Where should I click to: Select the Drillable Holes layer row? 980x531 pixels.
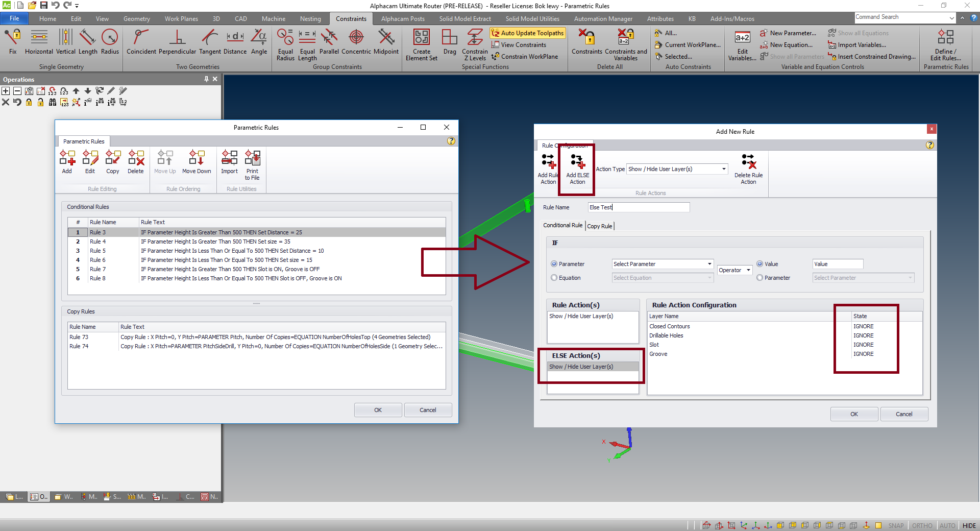[x=785, y=335]
